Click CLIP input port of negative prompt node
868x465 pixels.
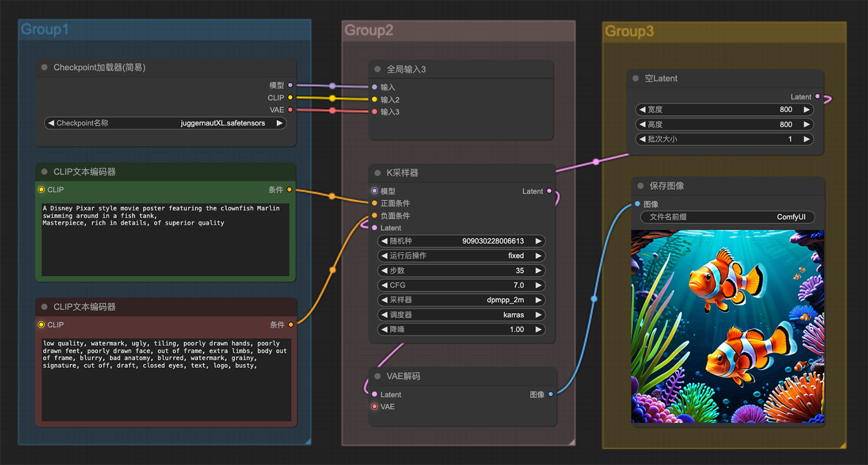click(x=41, y=325)
